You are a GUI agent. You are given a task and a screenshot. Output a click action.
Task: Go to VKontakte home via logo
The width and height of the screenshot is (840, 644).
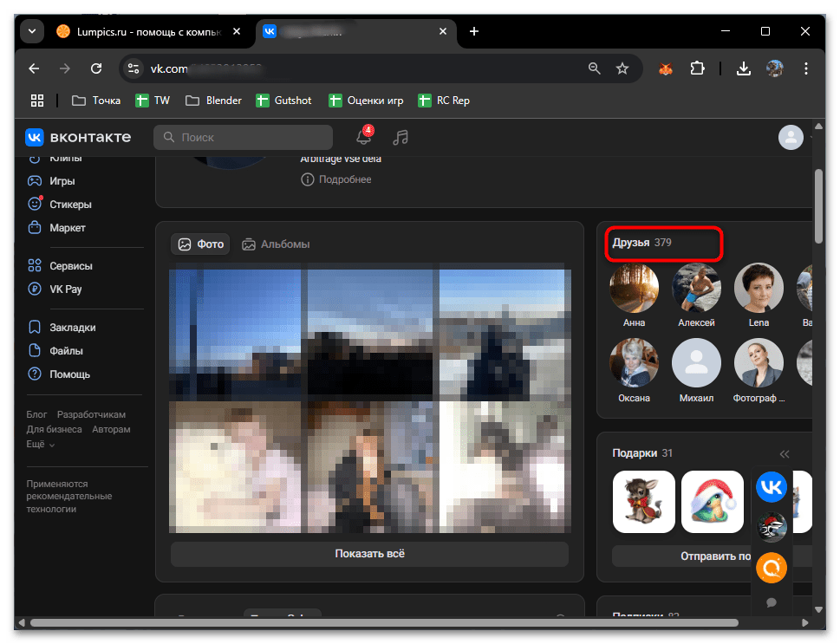pyautogui.click(x=78, y=138)
